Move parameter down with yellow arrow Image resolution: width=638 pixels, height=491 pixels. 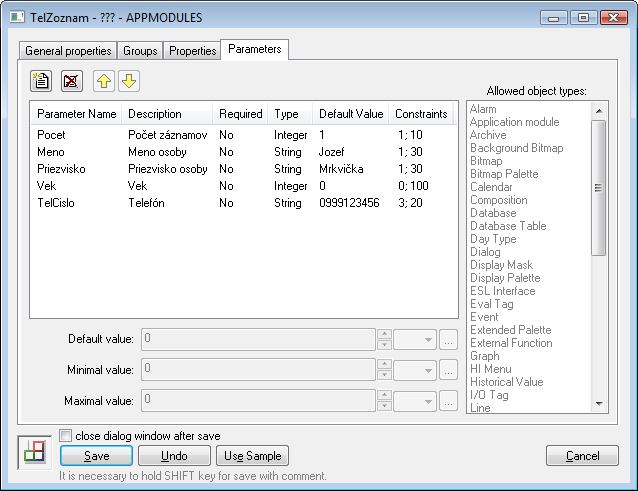tap(129, 81)
